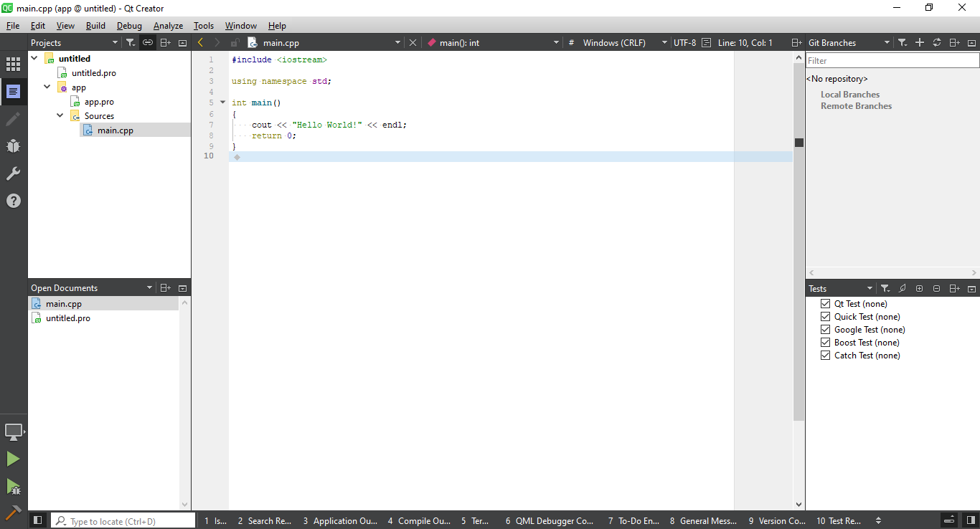Uncheck Google Test checkbox
This screenshot has height=529, width=980.
click(825, 330)
